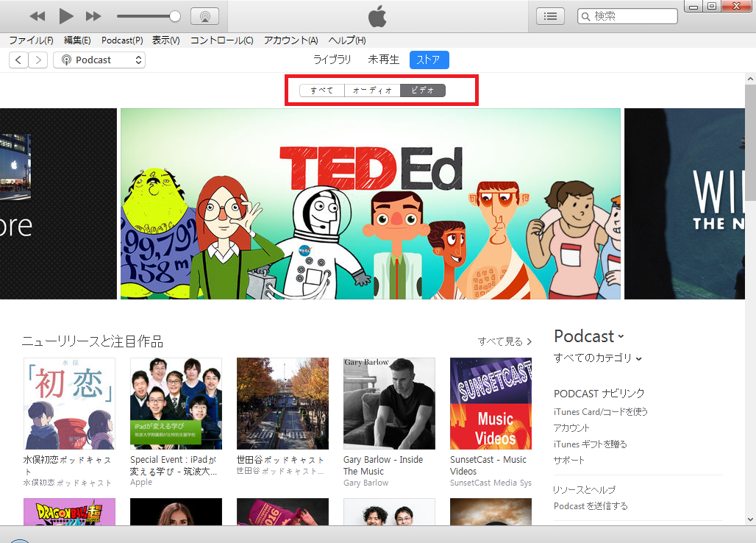This screenshot has width=756, height=543.
Task: Click the rewind previous track button
Action: click(37, 16)
